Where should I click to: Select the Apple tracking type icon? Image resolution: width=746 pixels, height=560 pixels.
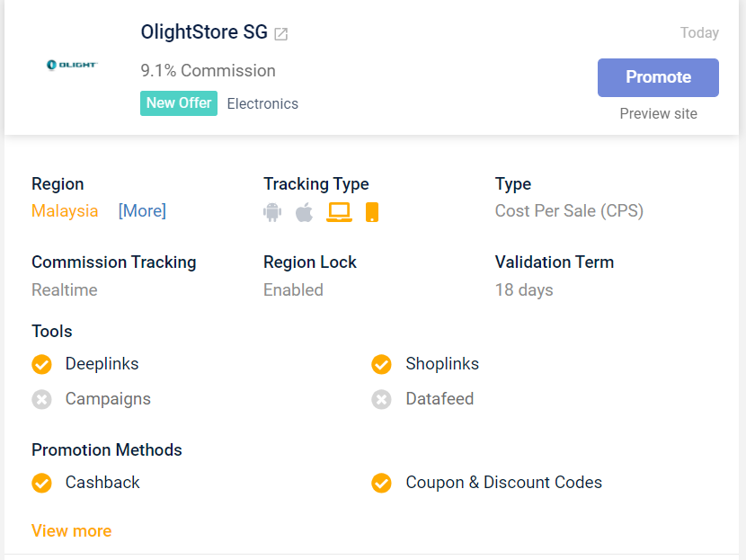(305, 212)
